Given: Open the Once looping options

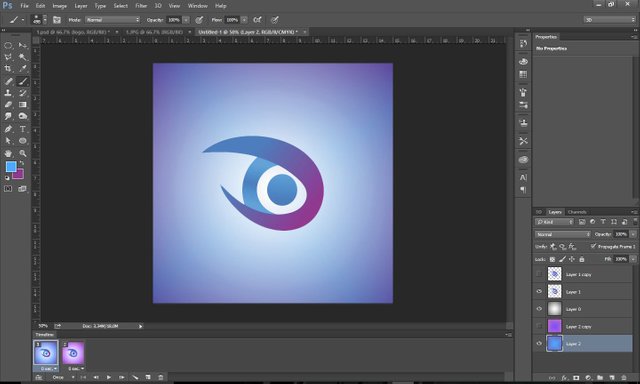Looking at the screenshot, I should tap(62, 377).
